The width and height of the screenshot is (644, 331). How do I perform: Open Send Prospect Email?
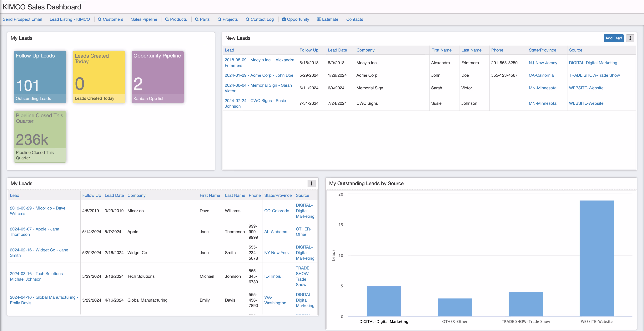pyautogui.click(x=22, y=19)
